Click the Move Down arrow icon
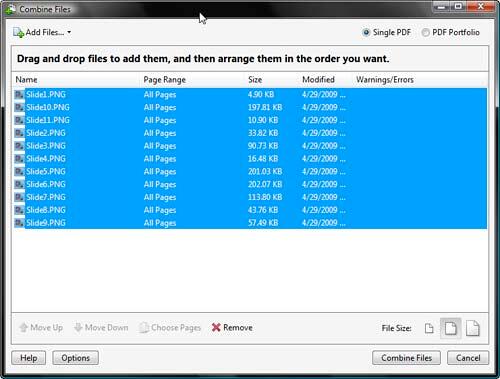The image size is (500, 379). 78,327
